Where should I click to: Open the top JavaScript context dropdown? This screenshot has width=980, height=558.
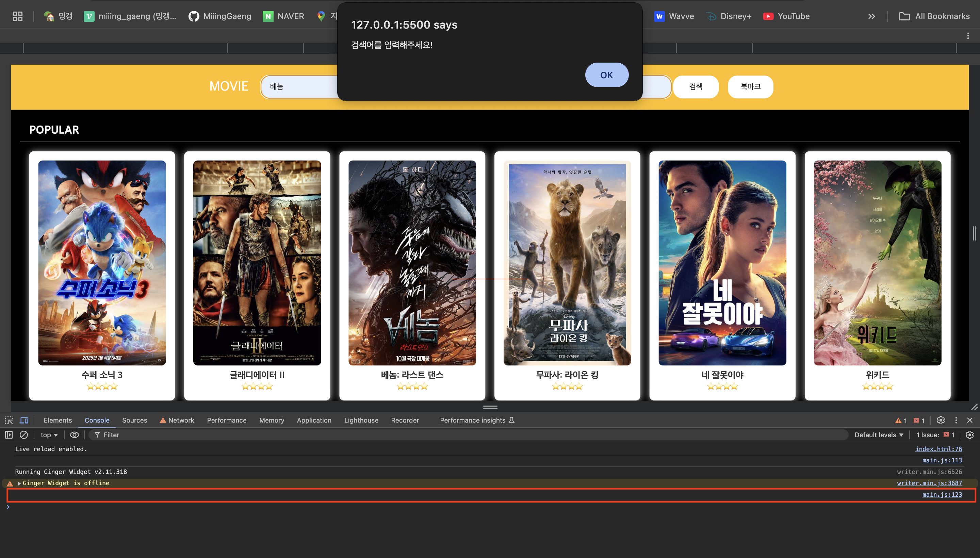coord(49,435)
